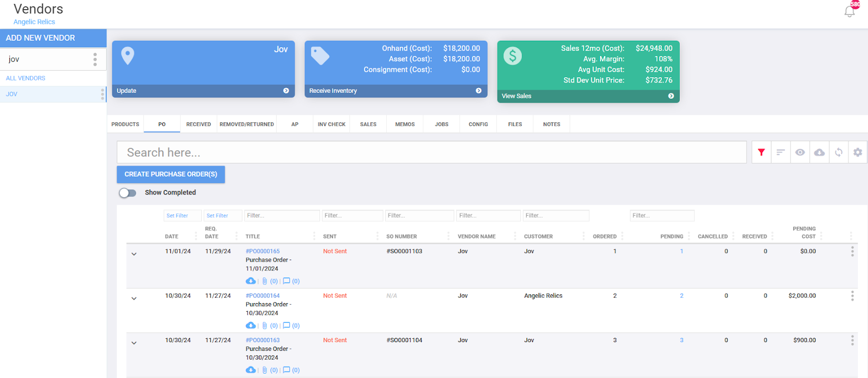Image resolution: width=868 pixels, height=378 pixels.
Task: Click the cloud download icon in toolbar
Action: 819,153
